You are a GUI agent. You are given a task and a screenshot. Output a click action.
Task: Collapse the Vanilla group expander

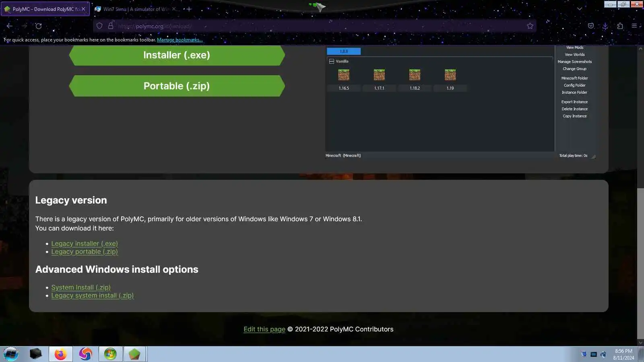(332, 61)
